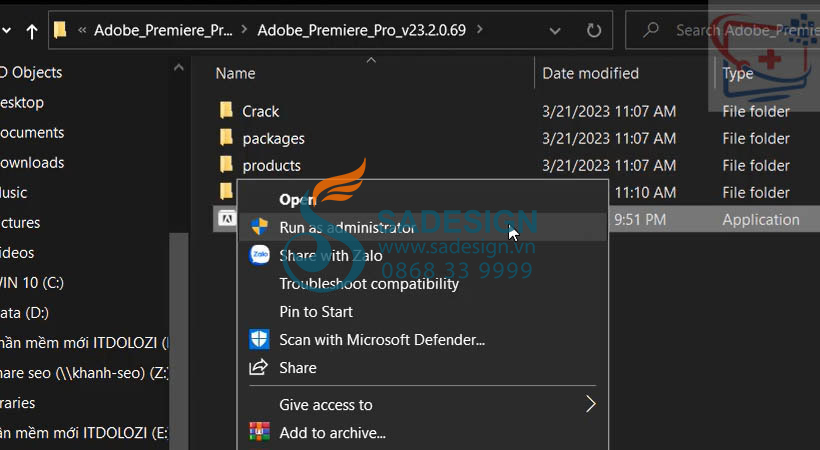Expand the Give access to submenu arrow
Image resolution: width=820 pixels, height=450 pixels.
(x=590, y=403)
